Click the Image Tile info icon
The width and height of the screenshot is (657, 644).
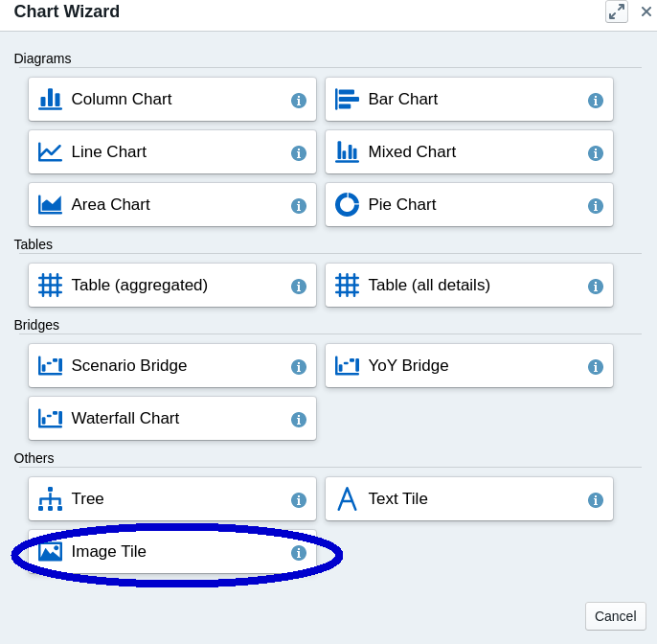point(299,553)
